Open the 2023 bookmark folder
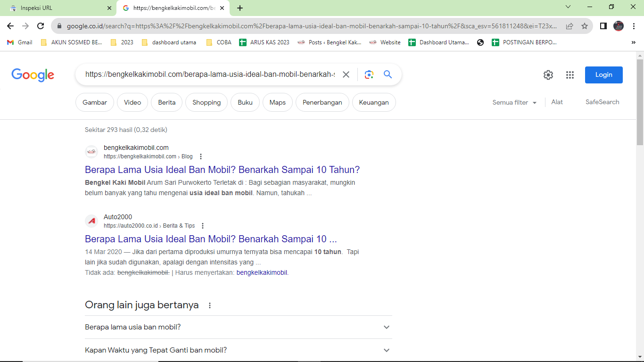Screen dimensions: 644x362 pos(122,42)
